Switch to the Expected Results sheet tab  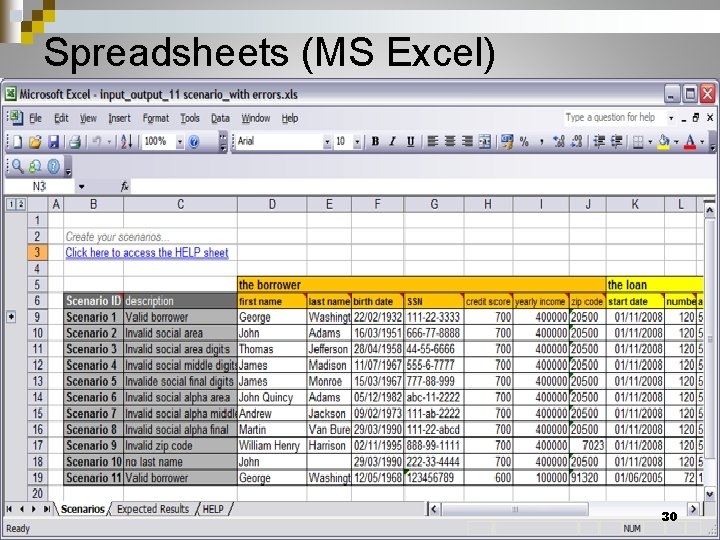click(153, 509)
